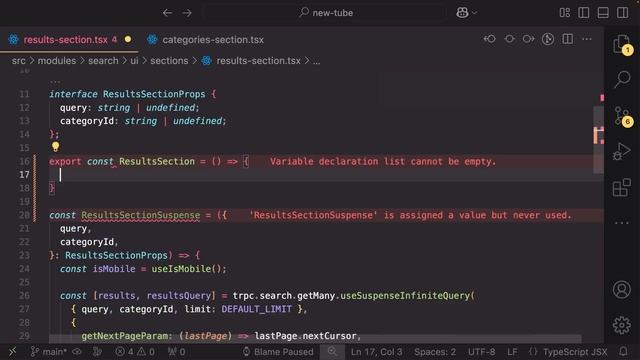Viewport: 640px width, 360px height.
Task: Open the Run and Debug view
Action: coord(622,151)
